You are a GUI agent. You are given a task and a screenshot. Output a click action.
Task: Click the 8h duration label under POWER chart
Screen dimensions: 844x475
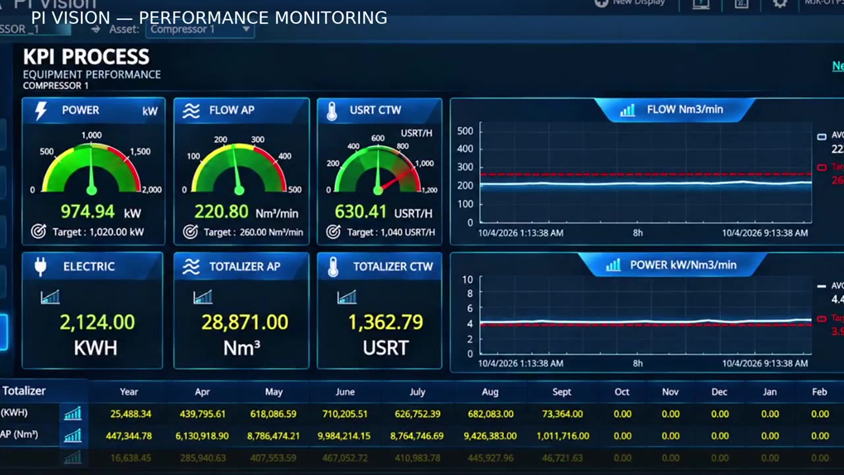638,364
